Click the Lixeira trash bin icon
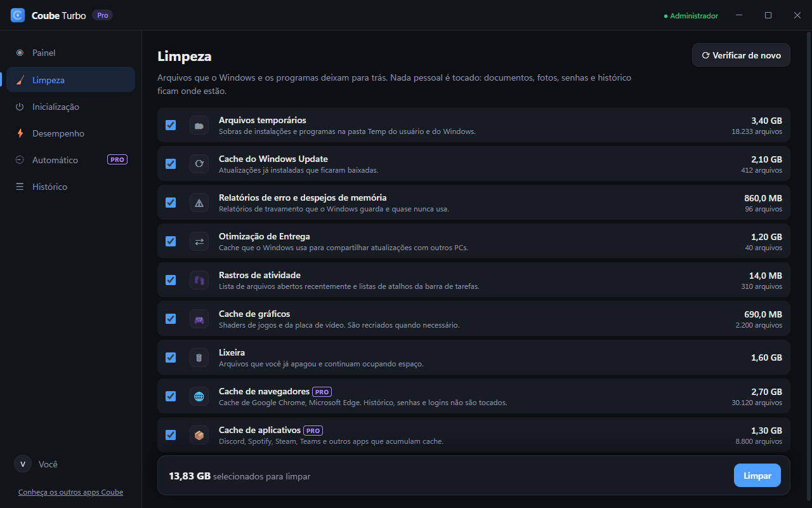This screenshot has width=812, height=508. [x=199, y=358]
